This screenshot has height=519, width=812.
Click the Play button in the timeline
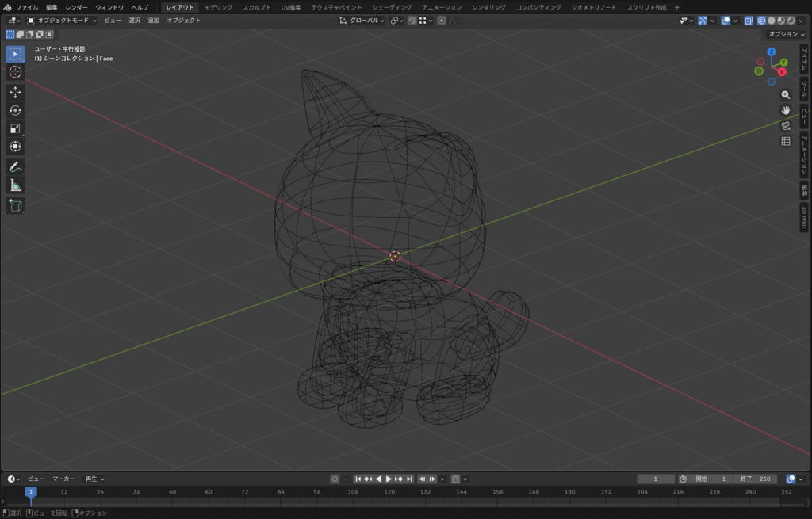pyautogui.click(x=389, y=479)
